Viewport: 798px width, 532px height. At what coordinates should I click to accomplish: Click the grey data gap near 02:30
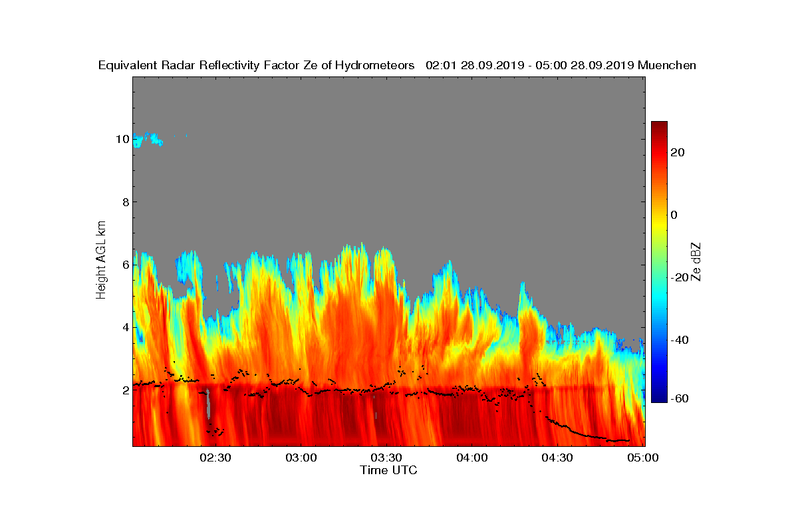pyautogui.click(x=208, y=403)
